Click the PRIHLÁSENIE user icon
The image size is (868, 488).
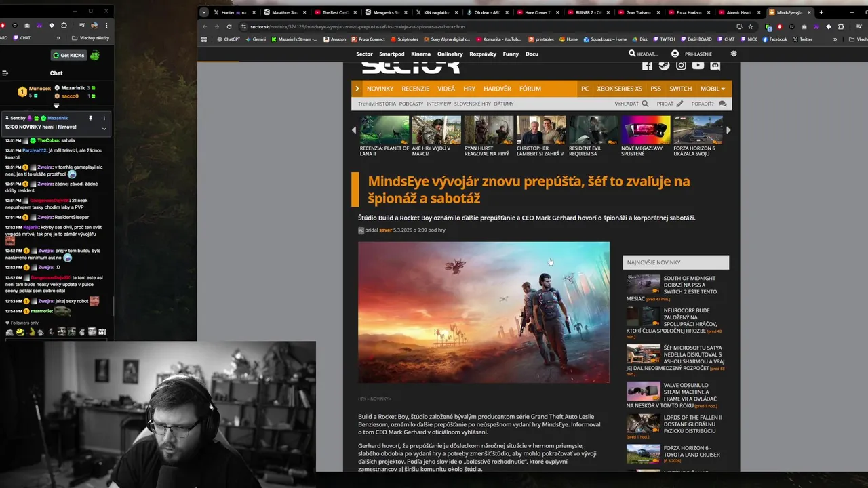pos(675,54)
